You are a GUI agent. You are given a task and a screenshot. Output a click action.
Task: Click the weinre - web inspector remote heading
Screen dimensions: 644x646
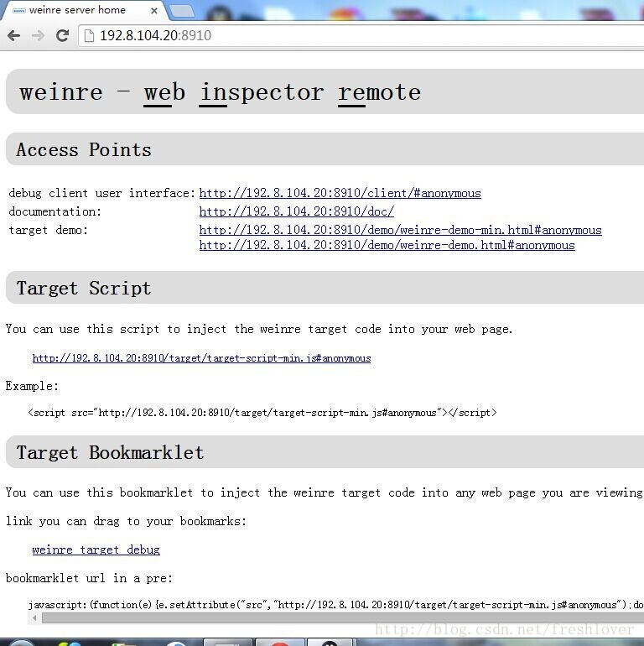221,92
